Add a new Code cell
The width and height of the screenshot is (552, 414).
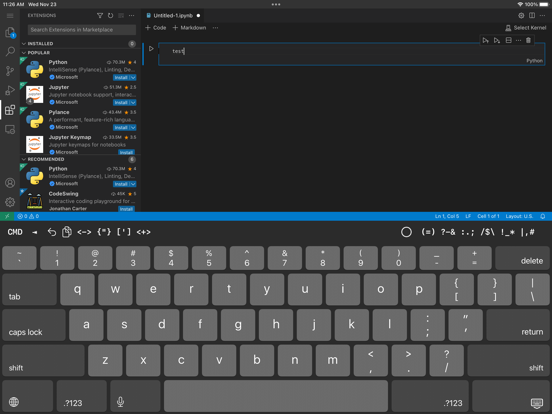[x=156, y=28]
